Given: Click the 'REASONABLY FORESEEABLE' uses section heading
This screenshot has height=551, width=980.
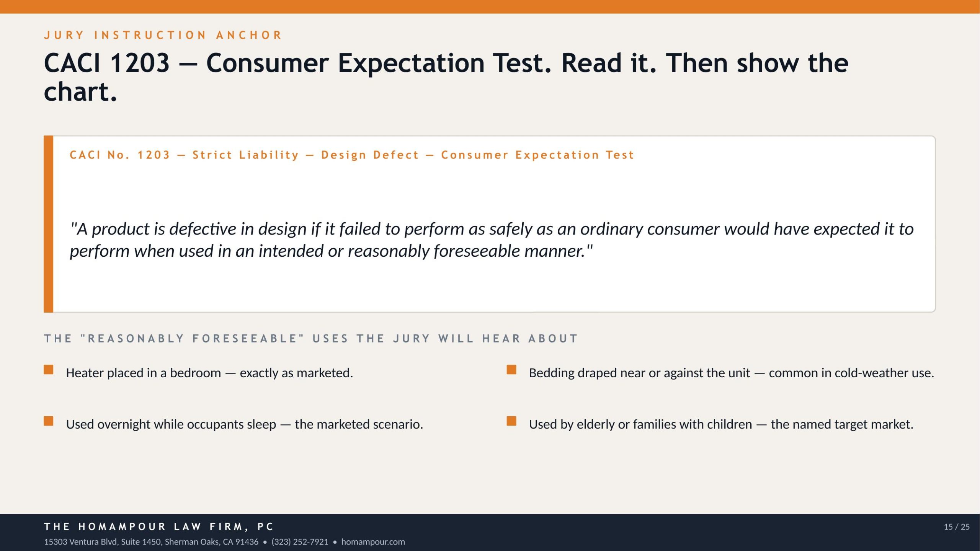Looking at the screenshot, I should pos(311,339).
